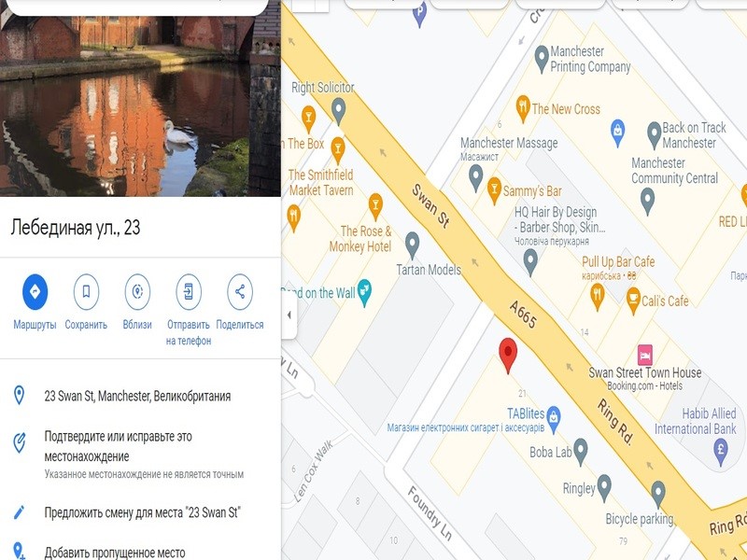Open the swan canal photo
The image size is (747, 560).
click(x=141, y=106)
